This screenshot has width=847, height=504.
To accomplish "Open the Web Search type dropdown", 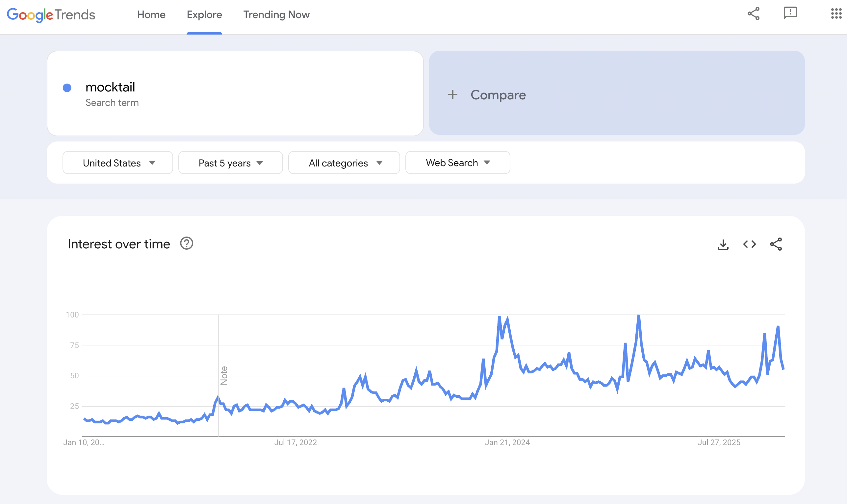I will pos(457,163).
